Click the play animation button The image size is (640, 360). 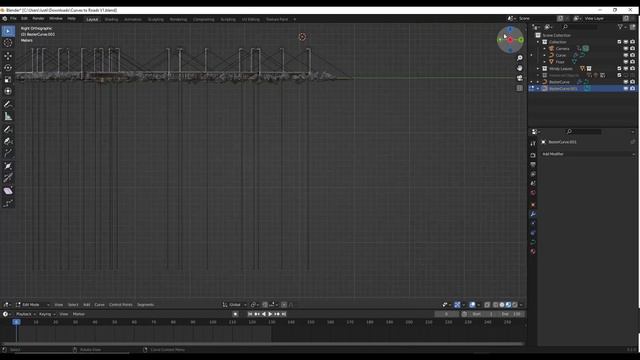270,314
